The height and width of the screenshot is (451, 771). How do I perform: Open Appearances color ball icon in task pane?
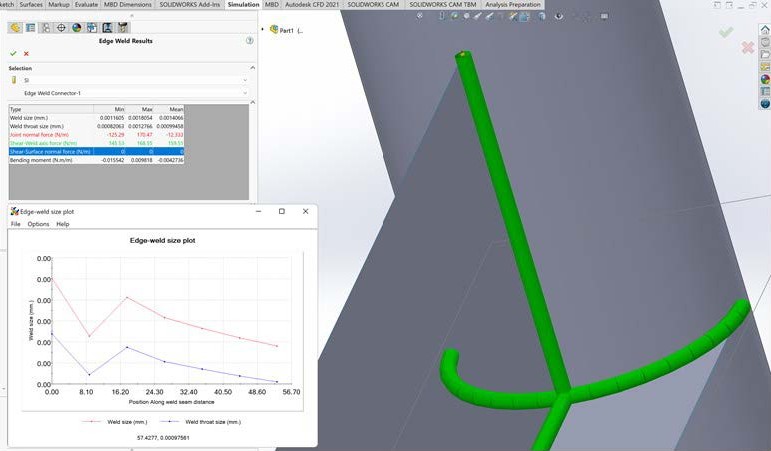(x=765, y=79)
